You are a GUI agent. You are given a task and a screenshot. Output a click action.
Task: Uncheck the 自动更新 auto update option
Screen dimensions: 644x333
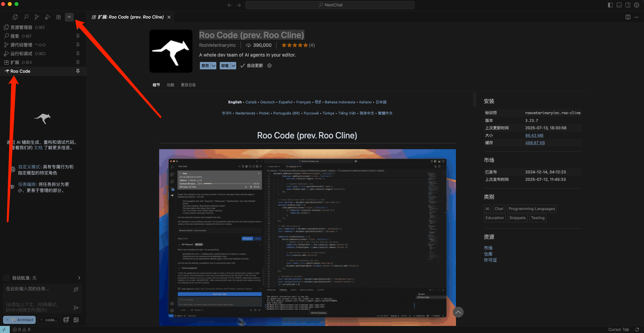pos(243,66)
